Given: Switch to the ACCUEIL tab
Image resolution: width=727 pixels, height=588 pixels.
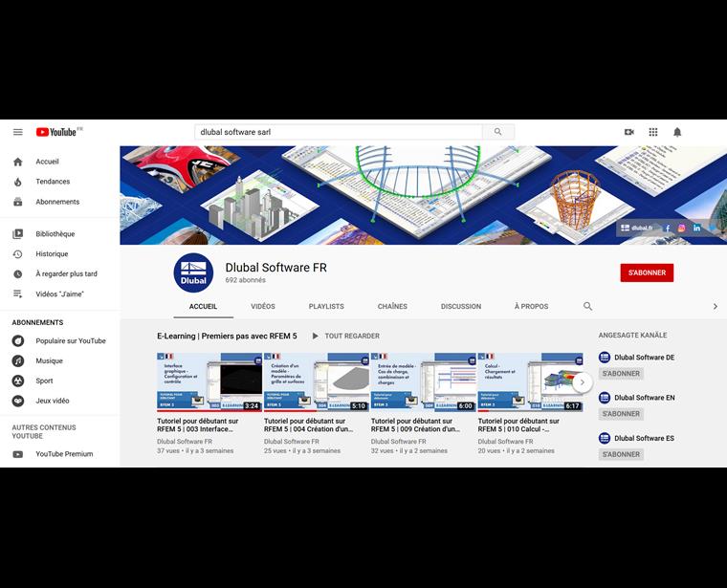Looking at the screenshot, I should coord(203,306).
